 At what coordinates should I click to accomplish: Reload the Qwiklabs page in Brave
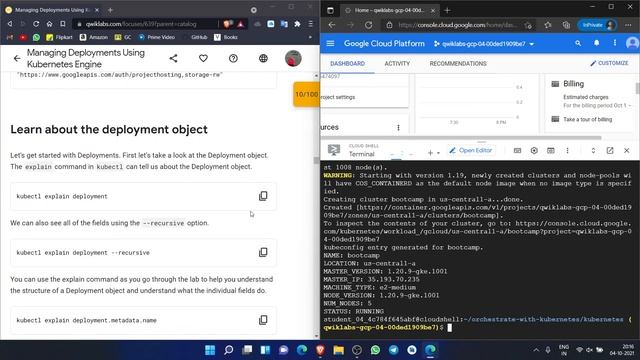[36, 24]
